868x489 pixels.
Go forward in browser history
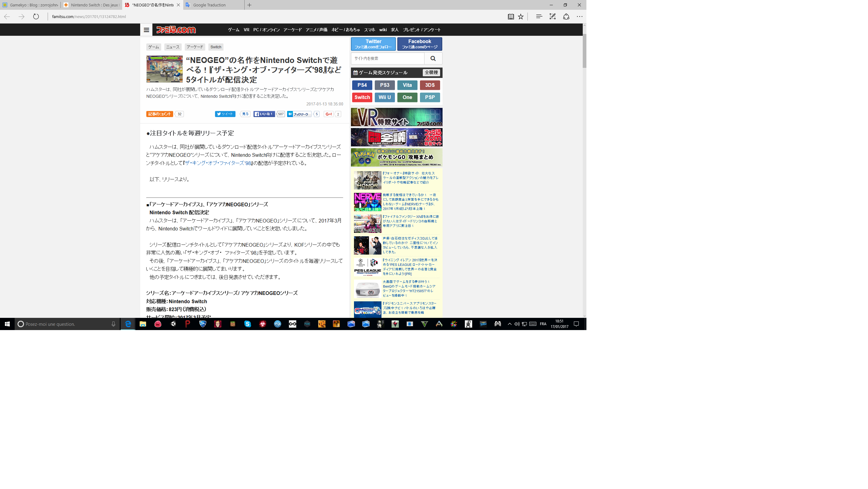(21, 17)
